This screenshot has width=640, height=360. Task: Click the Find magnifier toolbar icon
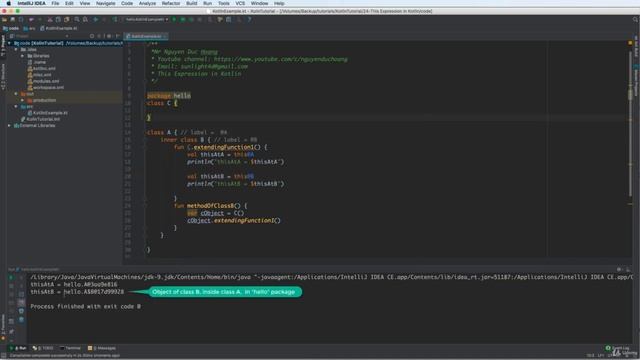point(77,19)
